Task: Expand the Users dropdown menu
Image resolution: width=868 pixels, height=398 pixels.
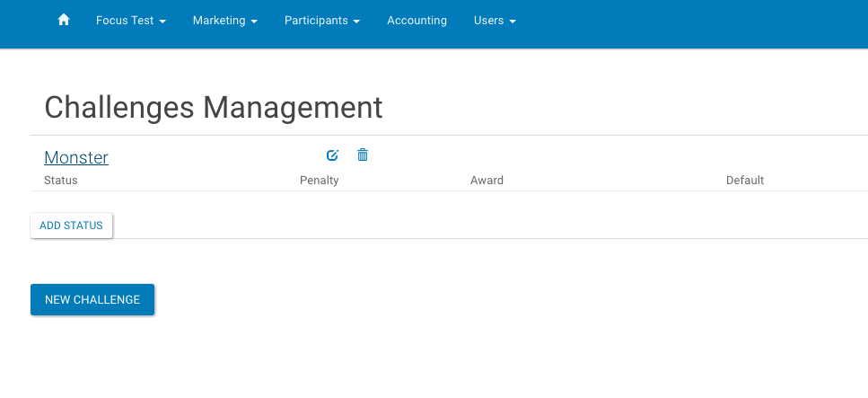Action: (x=495, y=21)
